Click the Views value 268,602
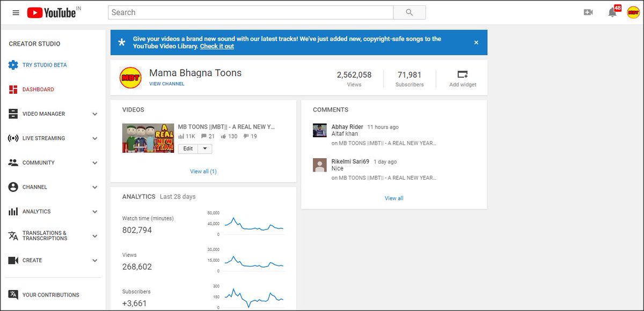Screen dimensions: 644x311 (x=137, y=266)
